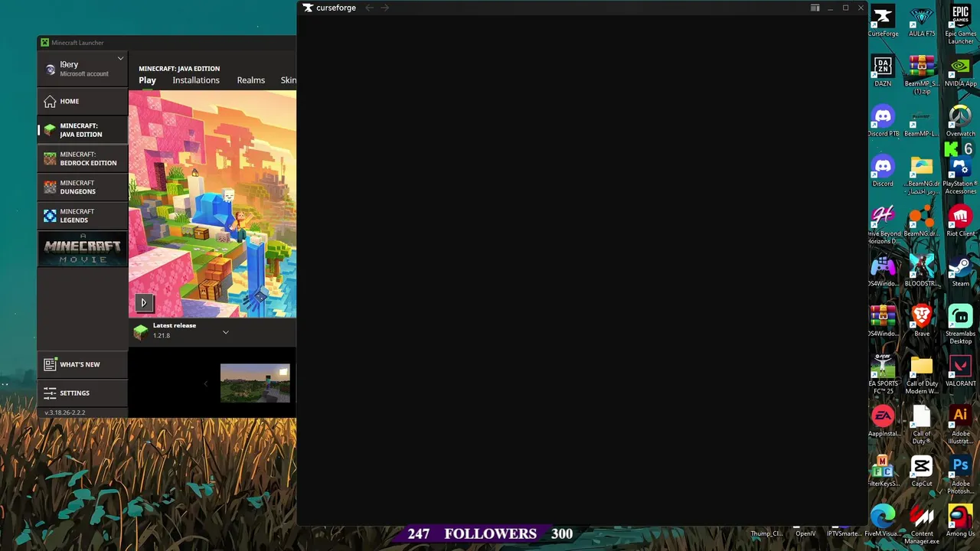Select the EA AppInstaller desktop icon
980x551 pixels.
(x=883, y=422)
